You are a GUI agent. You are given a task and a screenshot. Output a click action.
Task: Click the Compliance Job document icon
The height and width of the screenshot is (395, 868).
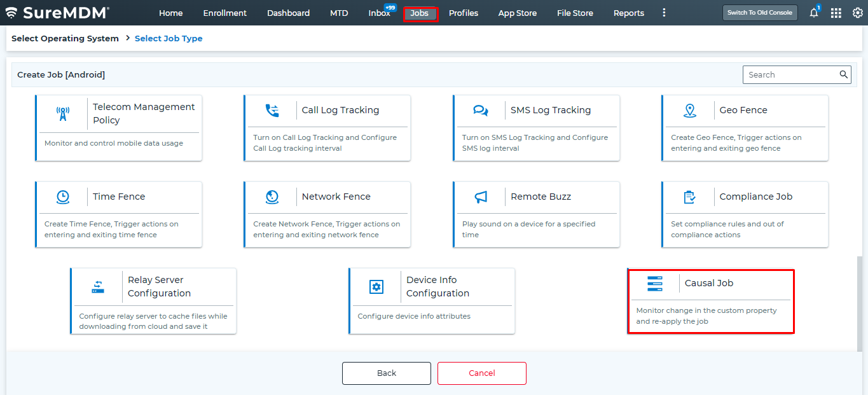point(691,197)
